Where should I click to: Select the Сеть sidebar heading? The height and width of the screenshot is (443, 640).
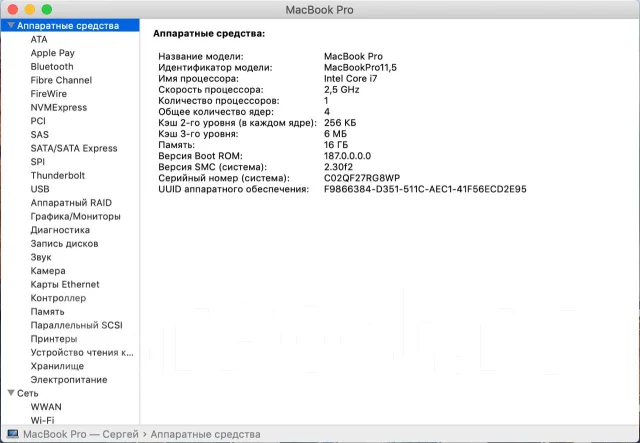27,393
